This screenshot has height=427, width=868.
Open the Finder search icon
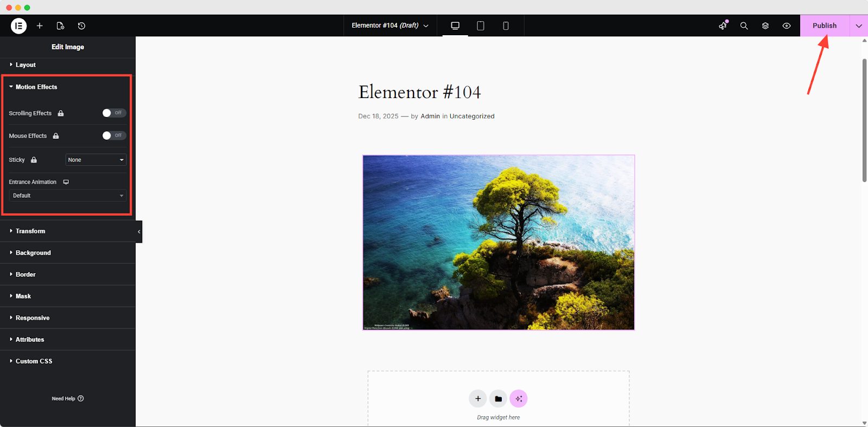point(744,25)
